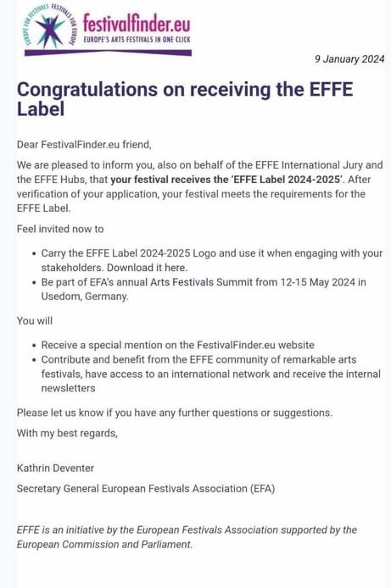Select the date 9 January 2024
Viewport: 391px width, 588px height.
[x=349, y=59]
